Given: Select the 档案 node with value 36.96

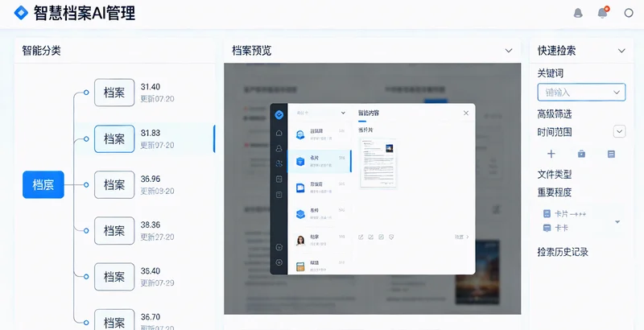Looking at the screenshot, I should (114, 184).
